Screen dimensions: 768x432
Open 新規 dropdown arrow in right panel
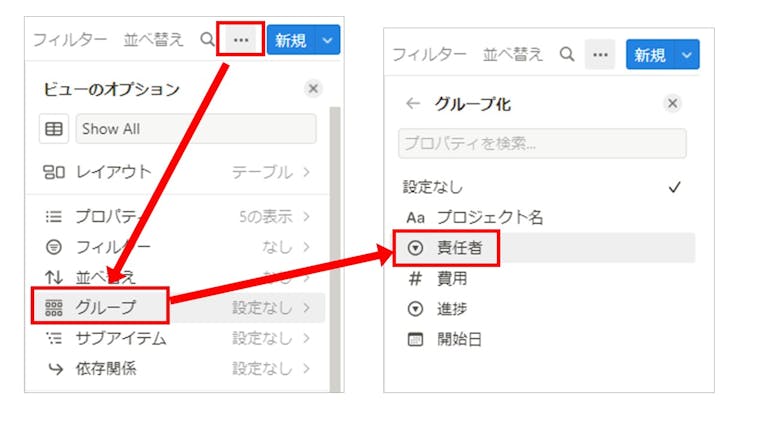click(687, 54)
